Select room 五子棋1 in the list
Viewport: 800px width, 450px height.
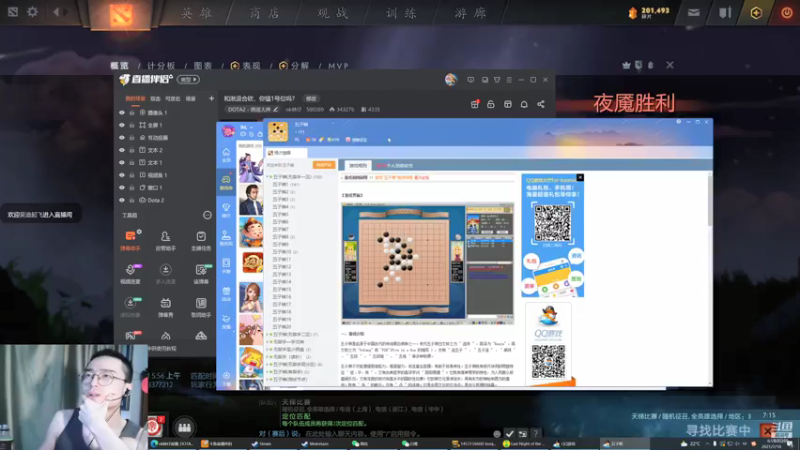pyautogui.click(x=287, y=185)
